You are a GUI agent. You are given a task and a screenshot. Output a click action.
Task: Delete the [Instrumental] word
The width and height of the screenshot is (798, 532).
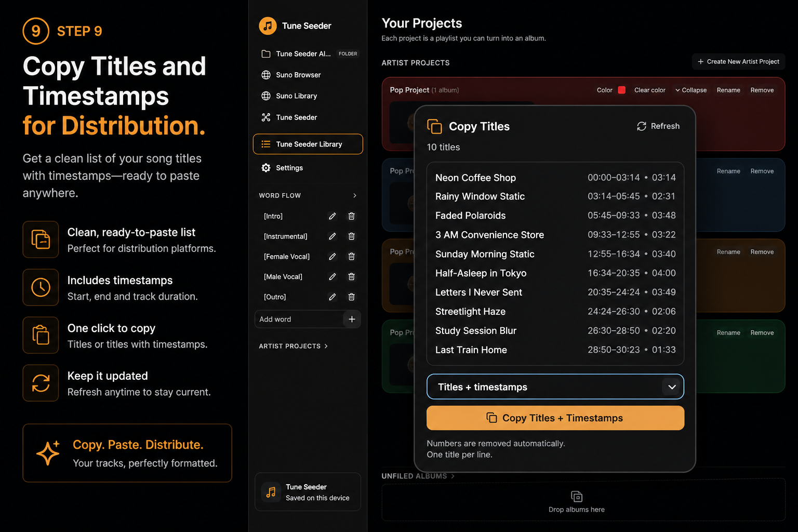352,236
